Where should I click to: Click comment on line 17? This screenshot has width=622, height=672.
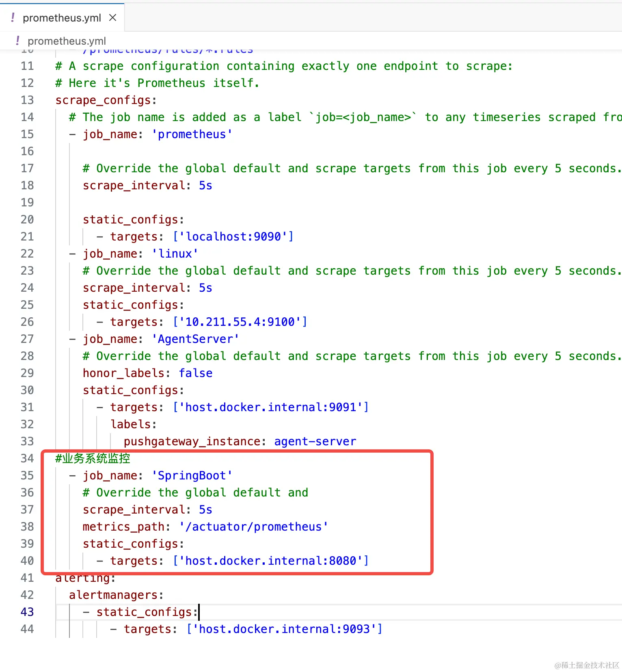[352, 168]
